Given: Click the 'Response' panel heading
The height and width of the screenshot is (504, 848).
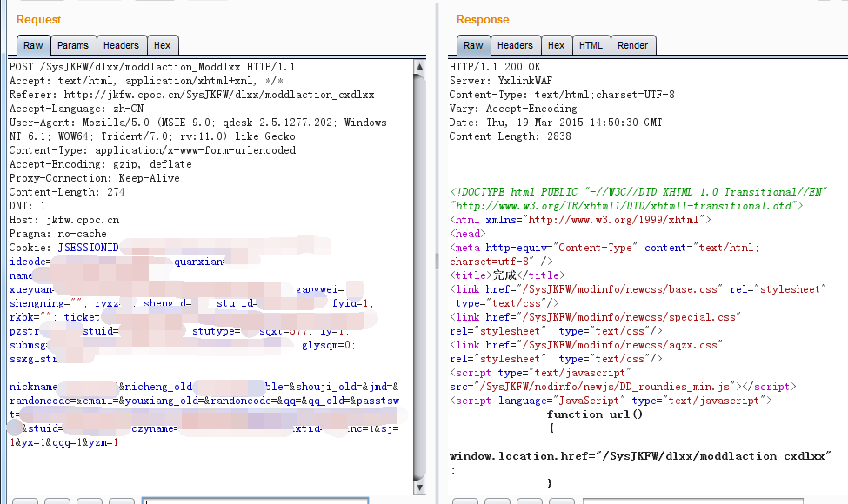Looking at the screenshot, I should pos(483,19).
